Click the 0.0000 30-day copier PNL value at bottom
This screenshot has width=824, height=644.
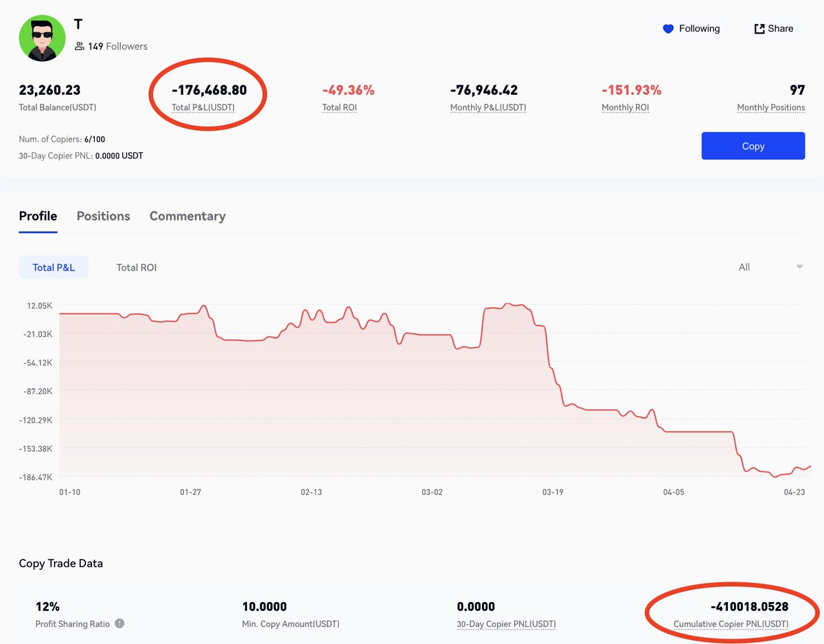click(476, 607)
